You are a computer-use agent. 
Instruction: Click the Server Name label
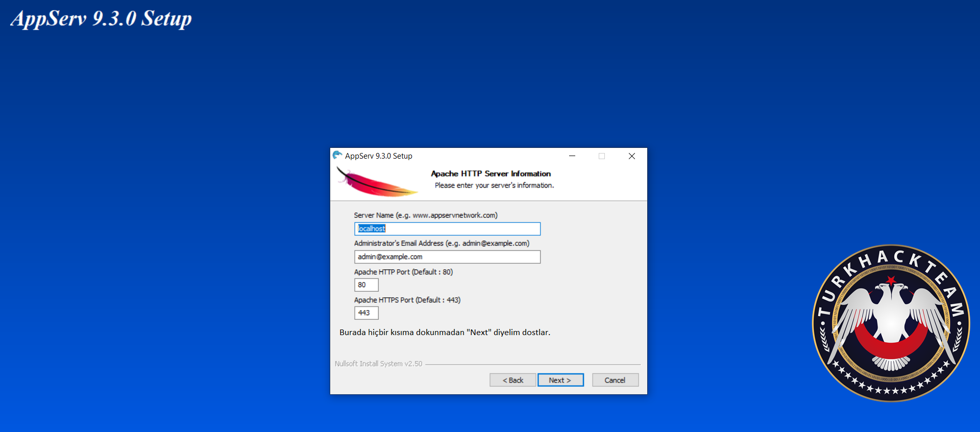click(x=426, y=215)
